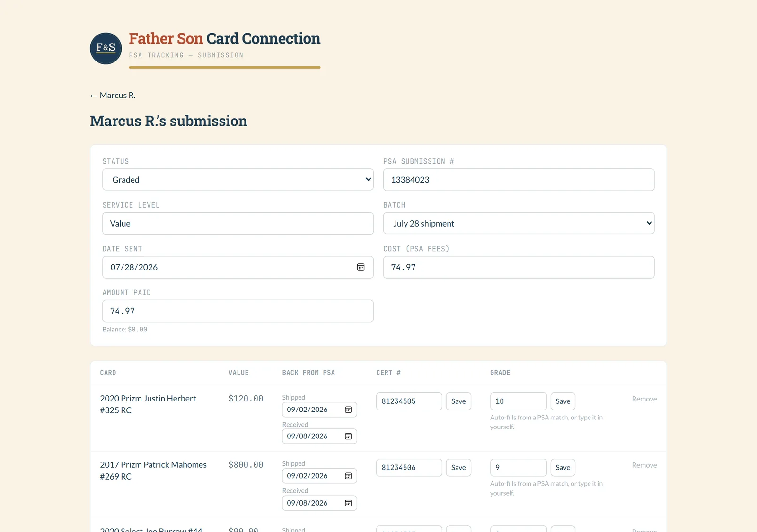Open calendar for Patrick Mahomes Shipped date
The height and width of the screenshot is (532, 757).
348,476
